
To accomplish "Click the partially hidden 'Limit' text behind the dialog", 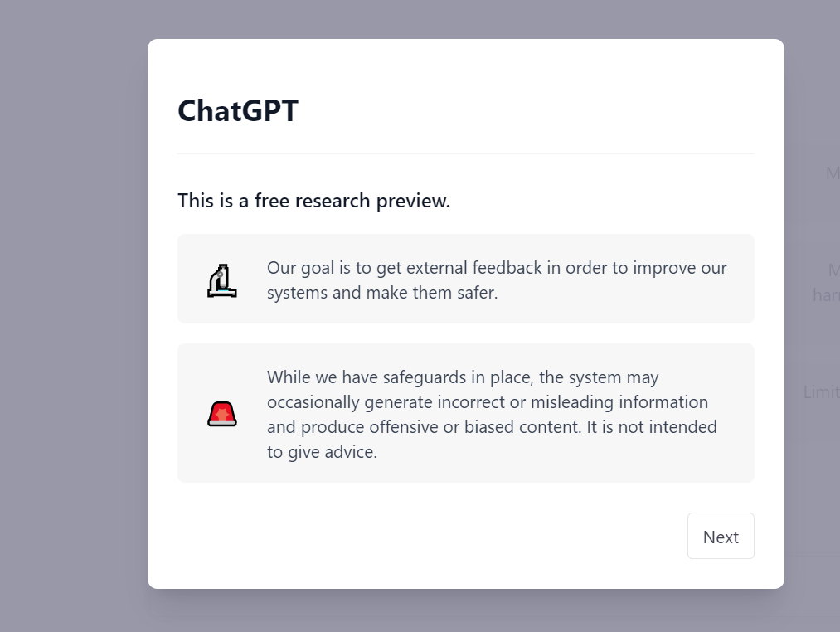I will [820, 392].
